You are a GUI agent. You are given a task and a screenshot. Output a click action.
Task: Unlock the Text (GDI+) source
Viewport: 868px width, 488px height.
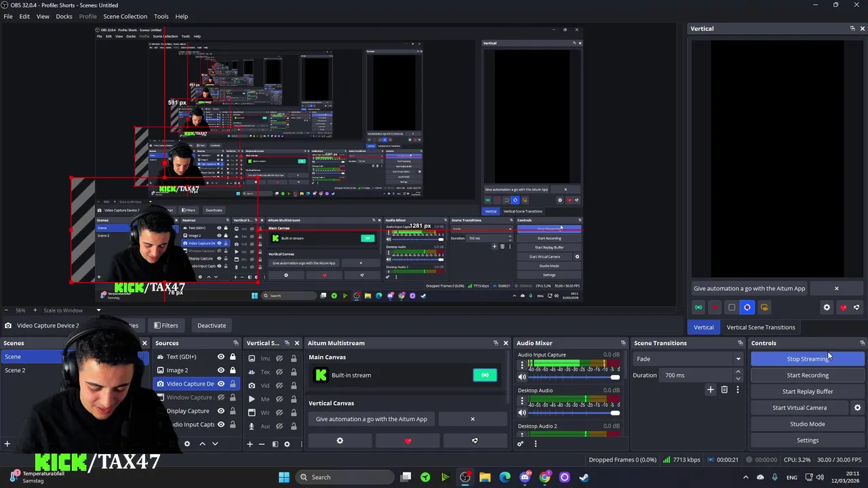pos(233,357)
